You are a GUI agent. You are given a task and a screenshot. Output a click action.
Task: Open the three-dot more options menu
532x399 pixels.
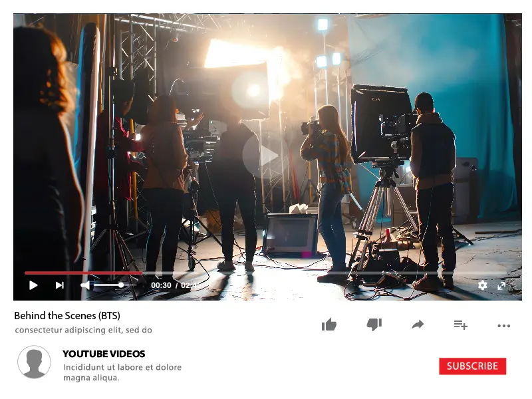pyautogui.click(x=504, y=326)
